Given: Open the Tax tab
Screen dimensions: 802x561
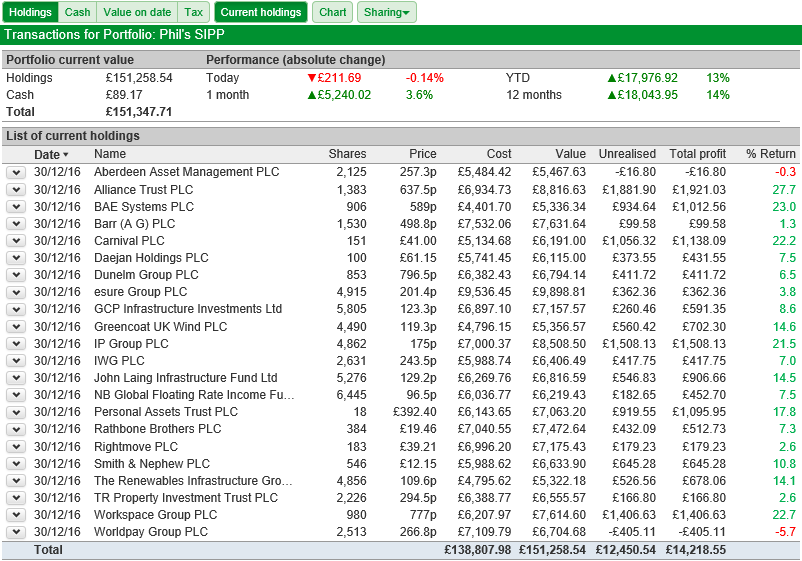Looking at the screenshot, I should pyautogui.click(x=194, y=12).
